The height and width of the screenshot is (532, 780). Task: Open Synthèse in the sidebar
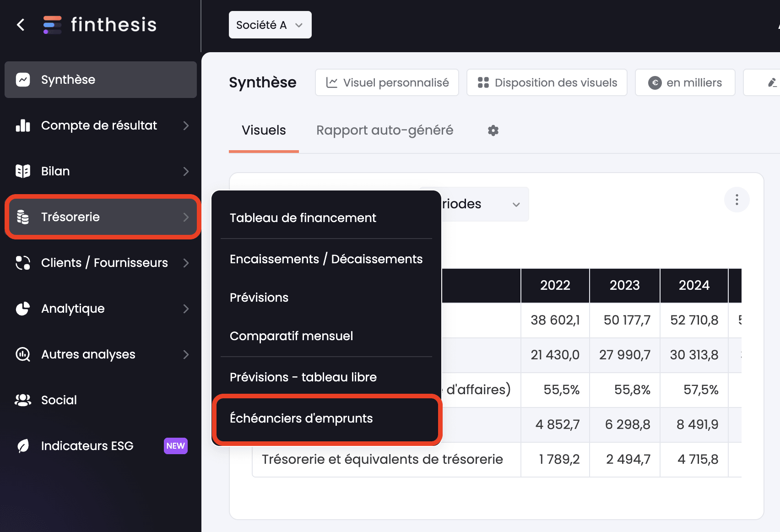tap(101, 80)
